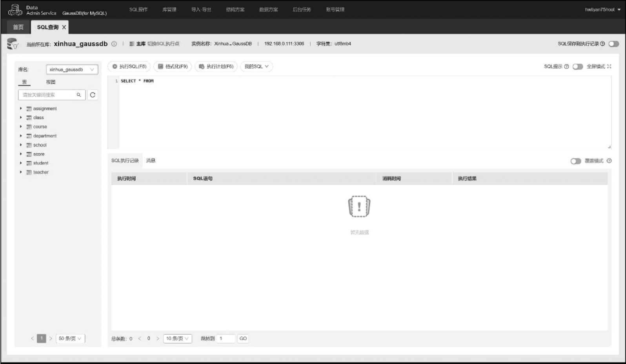Click the database icon beside current database
Viewport: 626px width, 364px height.
[x=13, y=44]
